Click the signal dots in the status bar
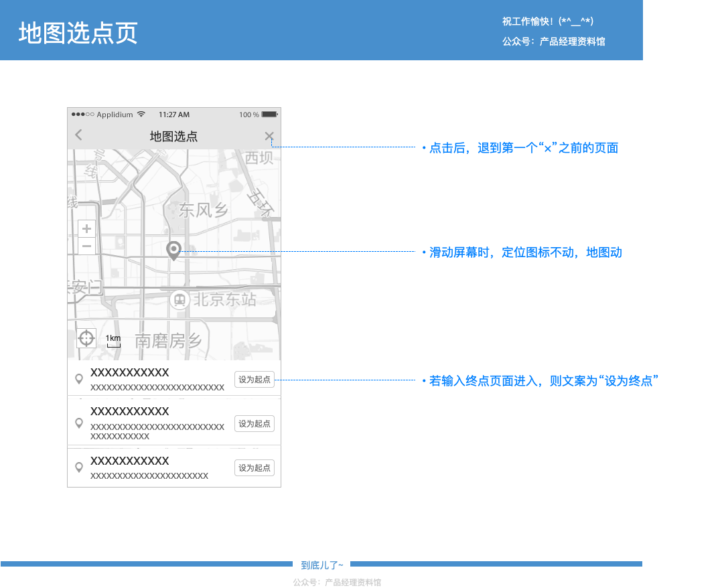Image resolution: width=720 pixels, height=588 pixels. (82, 114)
